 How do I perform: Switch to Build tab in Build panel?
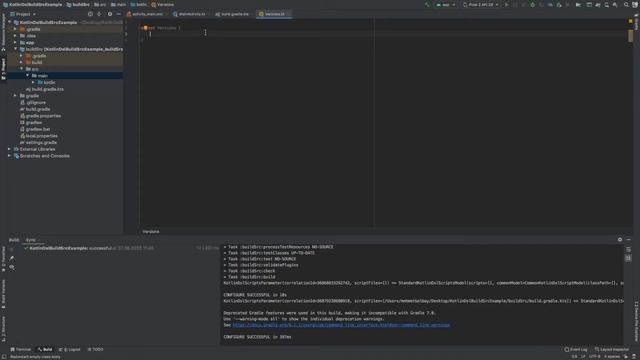click(x=14, y=240)
